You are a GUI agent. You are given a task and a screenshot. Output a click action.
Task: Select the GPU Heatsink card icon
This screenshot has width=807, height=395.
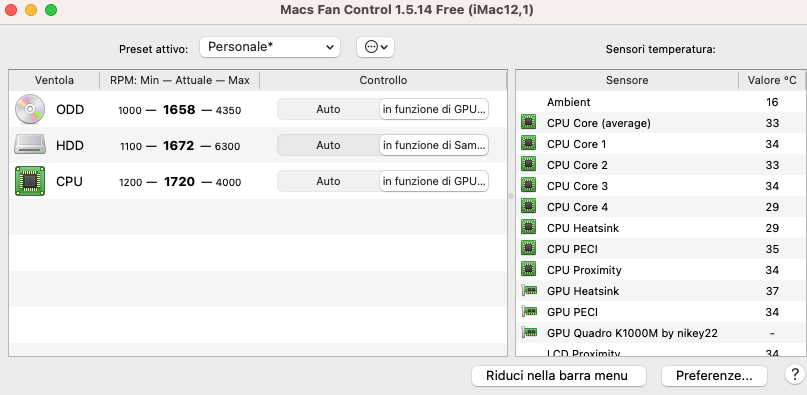point(529,291)
